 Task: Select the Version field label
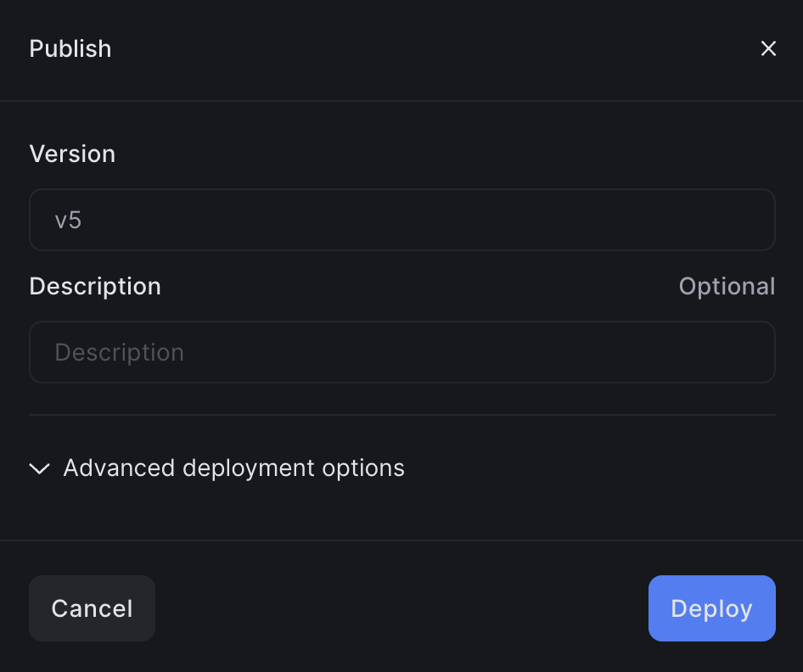pos(72,154)
